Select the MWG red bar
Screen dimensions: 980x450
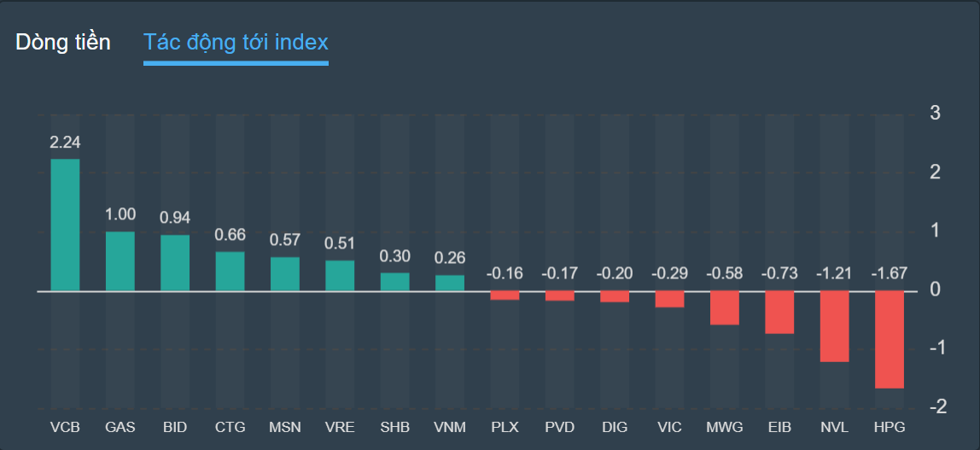click(x=724, y=308)
